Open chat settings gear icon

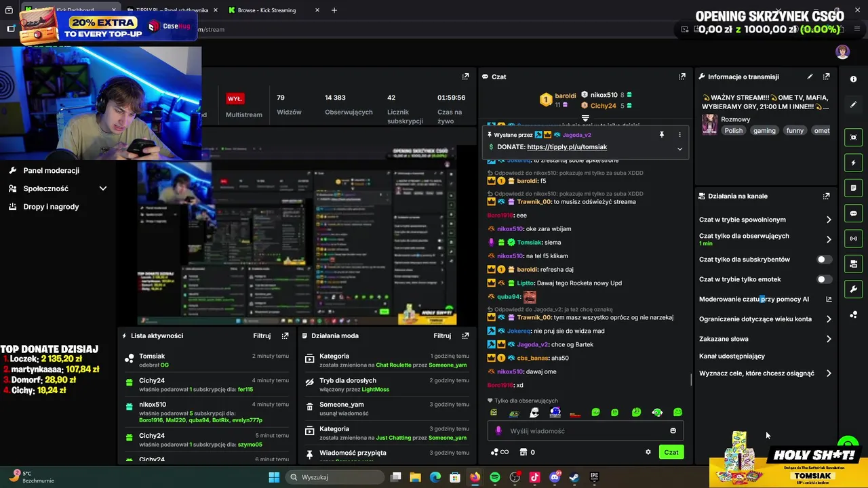(648, 452)
